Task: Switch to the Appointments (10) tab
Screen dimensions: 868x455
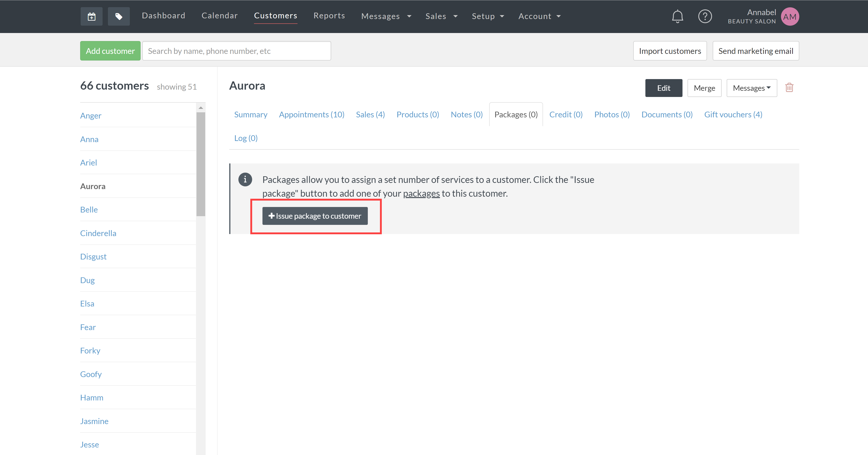Action: pyautogui.click(x=311, y=115)
